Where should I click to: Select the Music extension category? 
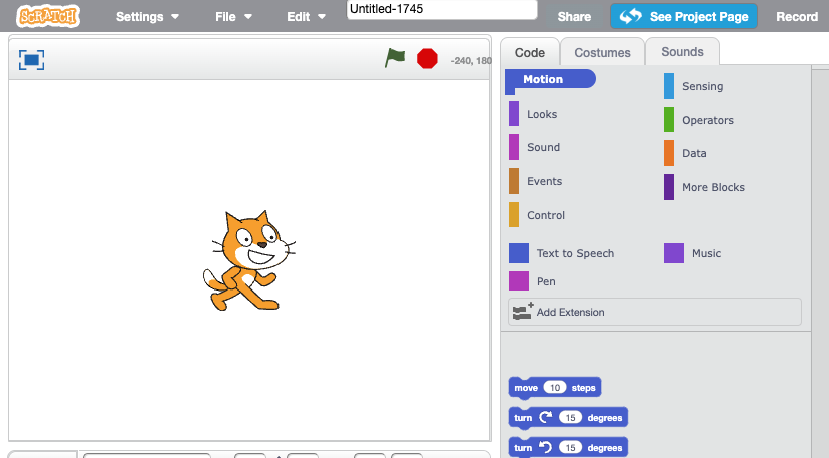coord(693,253)
